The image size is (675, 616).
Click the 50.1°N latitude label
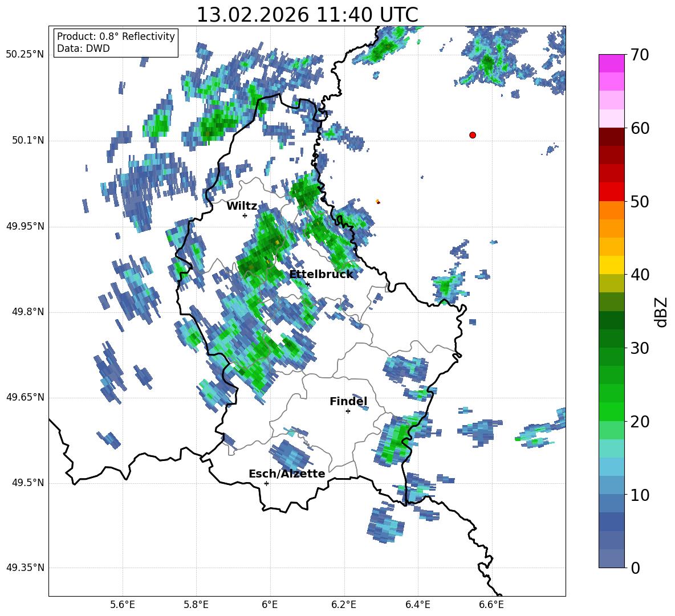point(28,140)
